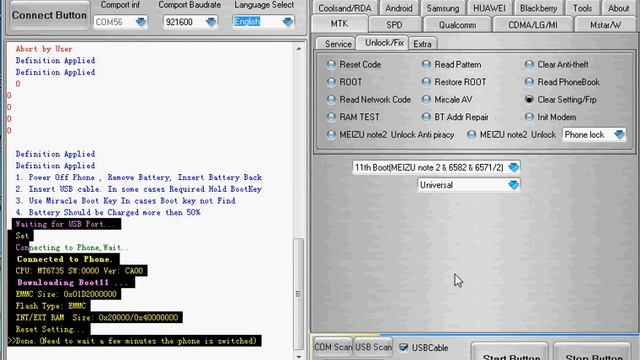Click the 'Waiting for USB Port' log line
The image size is (640, 360).
click(66, 224)
